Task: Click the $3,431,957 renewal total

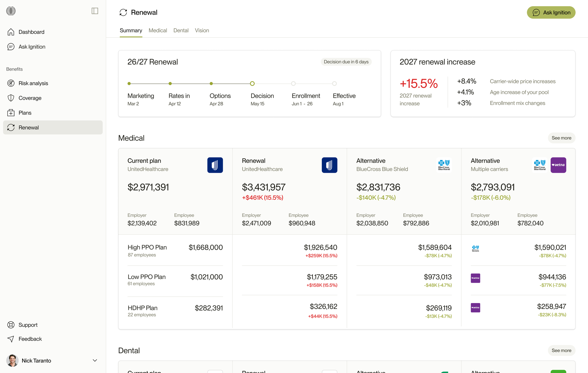Action: pos(264,187)
